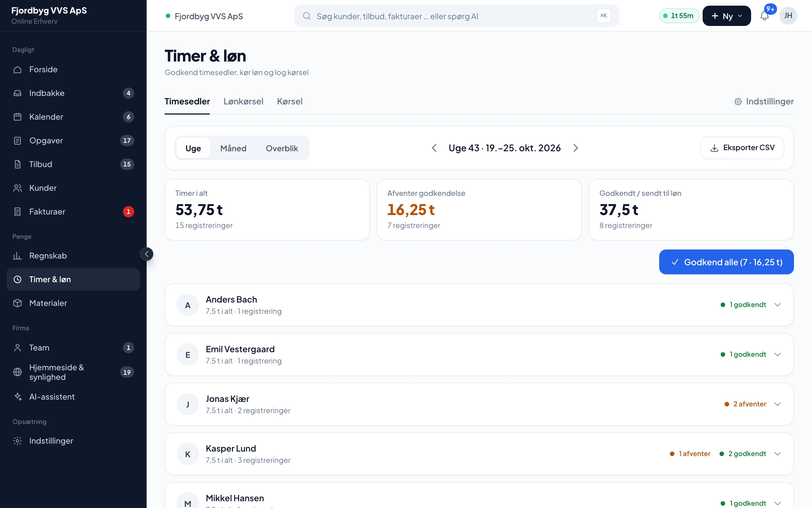Switch to Overblik view toggle
812x508 pixels.
coord(282,148)
